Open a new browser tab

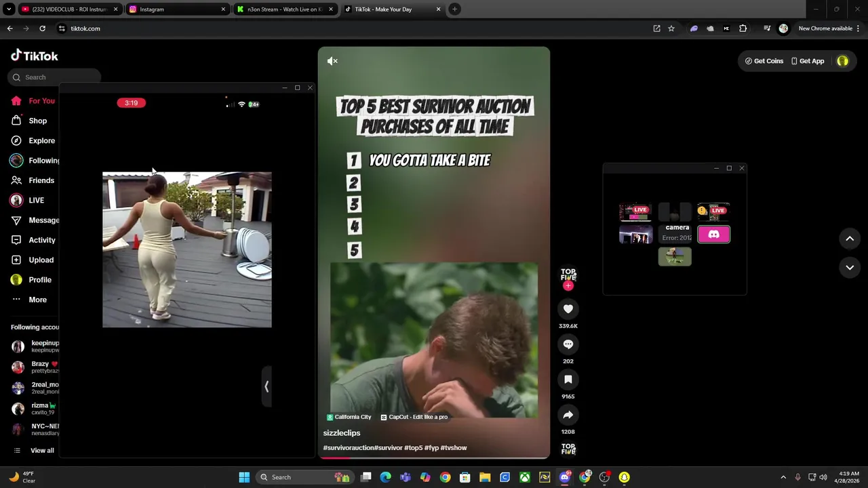pos(454,9)
